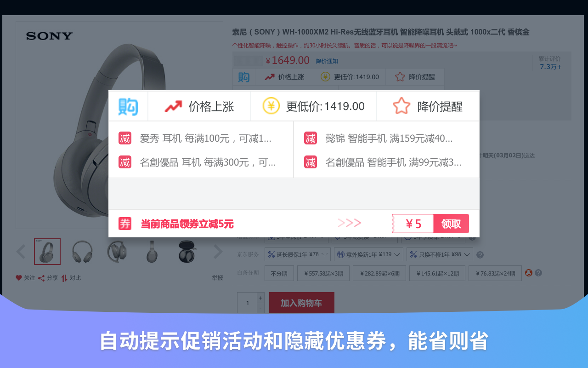The image size is (588, 368).
Task: Open the 降价提醒 tab in the enlarged popup
Action: click(428, 106)
